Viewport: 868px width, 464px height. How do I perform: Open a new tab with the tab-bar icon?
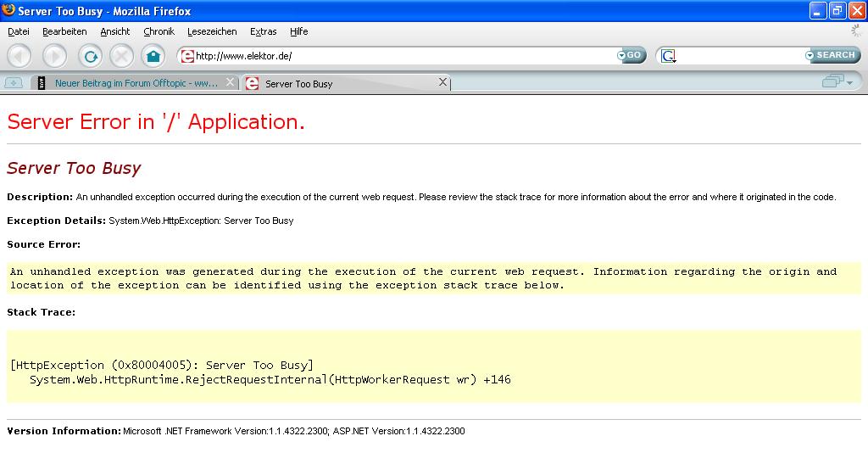pyautogui.click(x=14, y=83)
